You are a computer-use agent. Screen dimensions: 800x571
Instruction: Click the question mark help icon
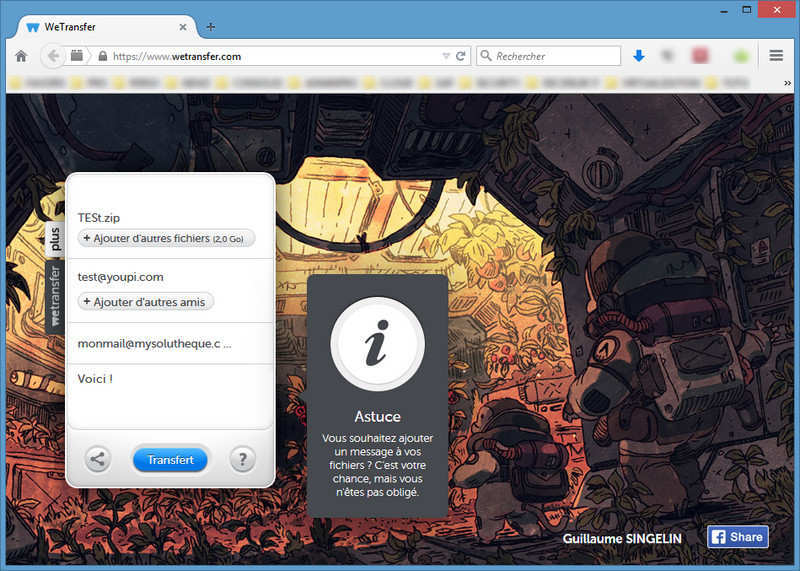click(x=242, y=459)
